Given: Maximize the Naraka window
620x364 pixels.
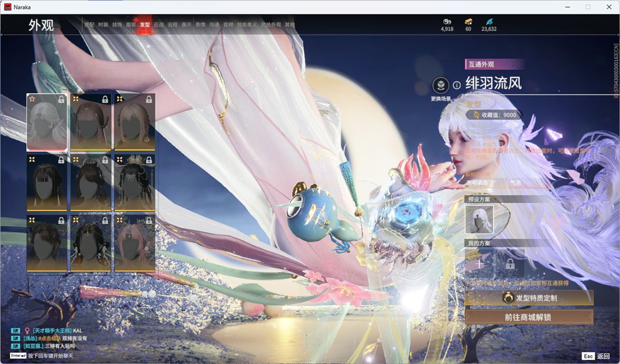Looking at the screenshot, I should [588, 7].
